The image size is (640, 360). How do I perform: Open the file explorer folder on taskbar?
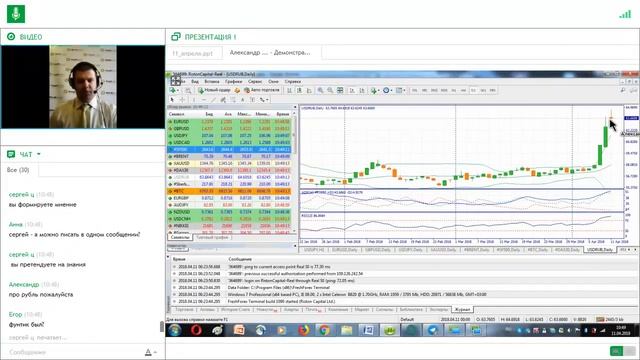tap(347, 330)
